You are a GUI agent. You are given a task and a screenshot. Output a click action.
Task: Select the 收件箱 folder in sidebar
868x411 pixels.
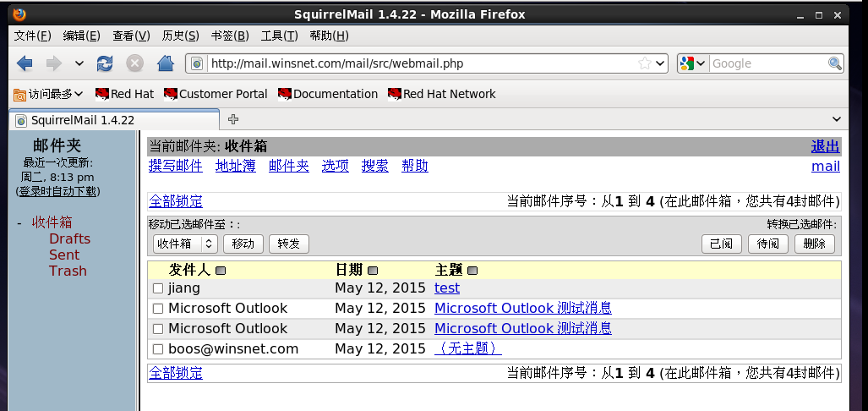click(x=52, y=222)
